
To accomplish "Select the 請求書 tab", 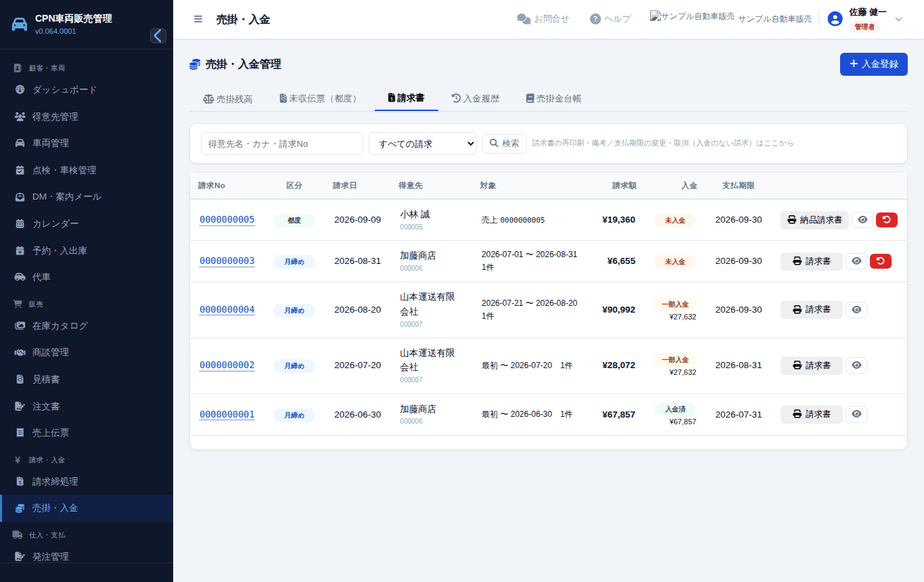I will 407,98.
